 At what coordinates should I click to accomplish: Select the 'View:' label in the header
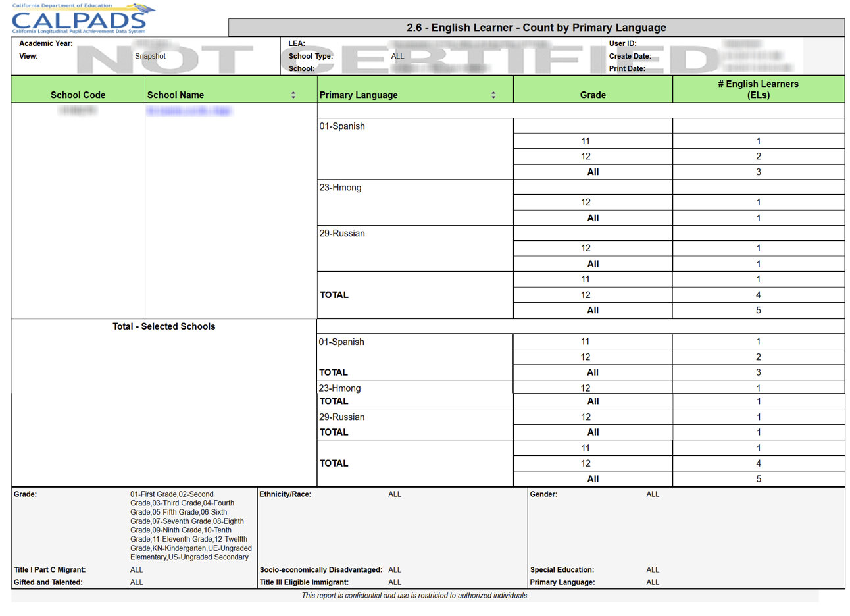click(28, 56)
